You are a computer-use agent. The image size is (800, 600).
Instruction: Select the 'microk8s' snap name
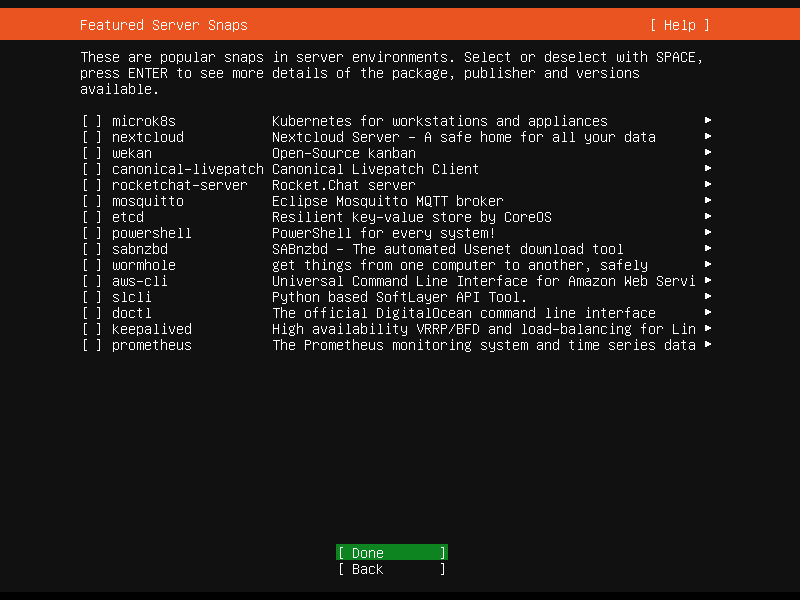[x=144, y=121]
